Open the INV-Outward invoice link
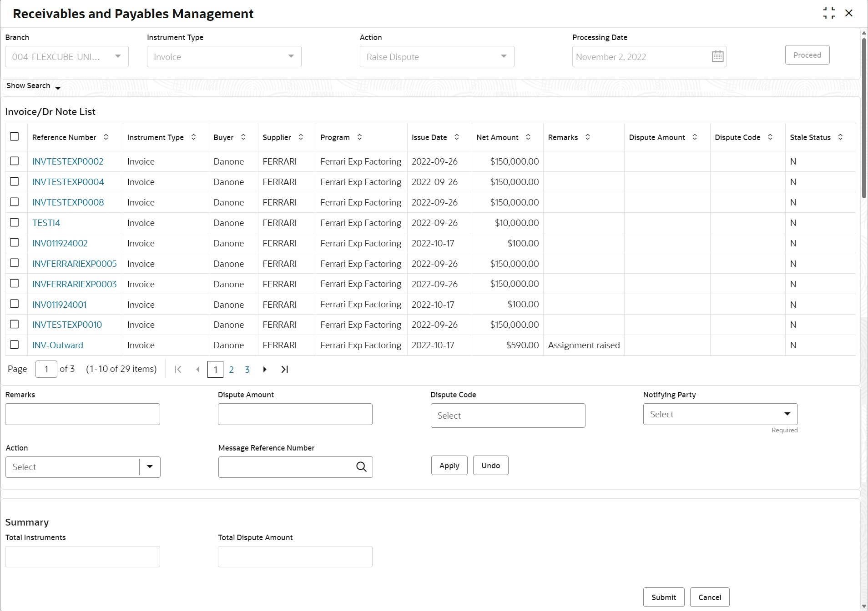The width and height of the screenshot is (868, 611). click(58, 345)
